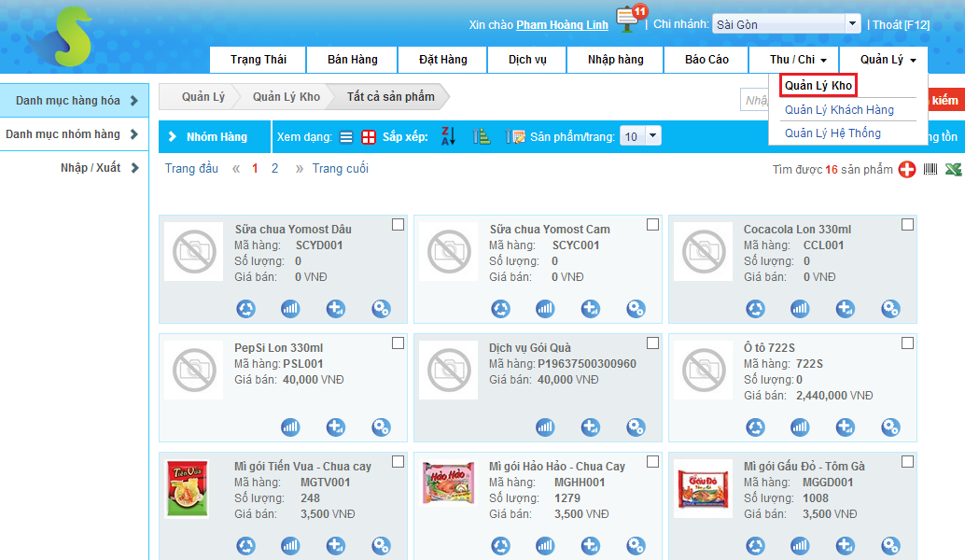The width and height of the screenshot is (965, 560).
Task: Select checkbox on Mì gói Gấu Đỏ card
Action: tap(907, 462)
